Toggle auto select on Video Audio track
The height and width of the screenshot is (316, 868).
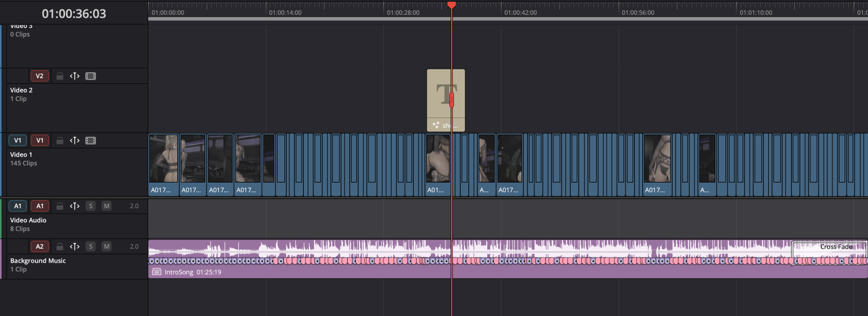(75, 206)
